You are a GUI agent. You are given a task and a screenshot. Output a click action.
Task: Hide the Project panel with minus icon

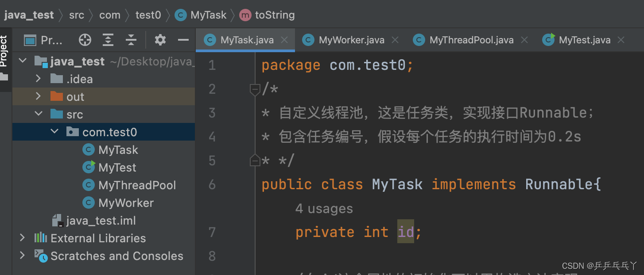[183, 40]
